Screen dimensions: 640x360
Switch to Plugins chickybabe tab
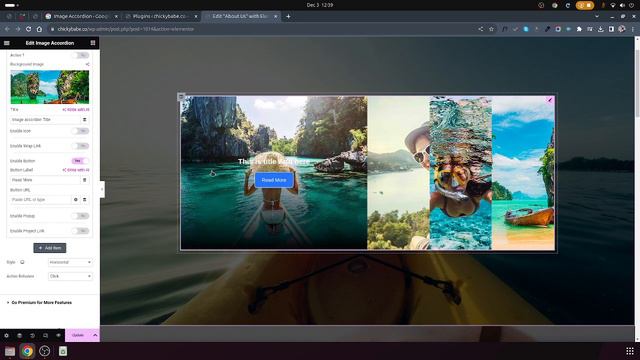[161, 16]
